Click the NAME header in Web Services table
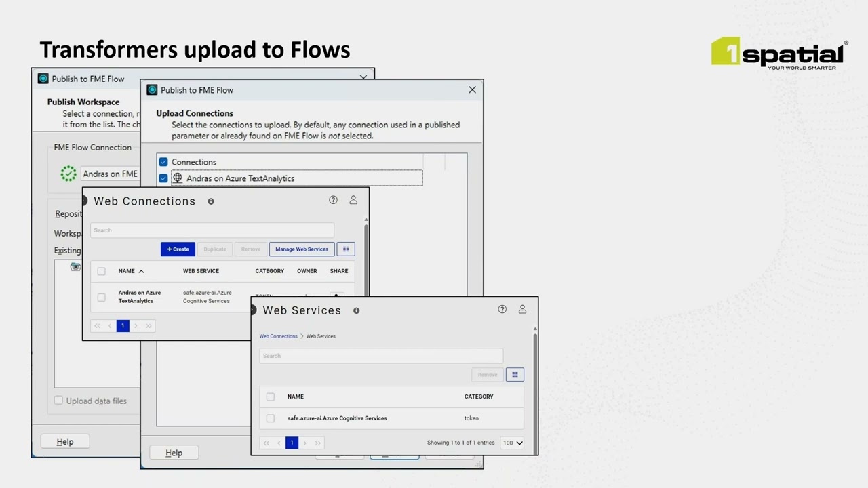868x488 pixels. coord(296,396)
